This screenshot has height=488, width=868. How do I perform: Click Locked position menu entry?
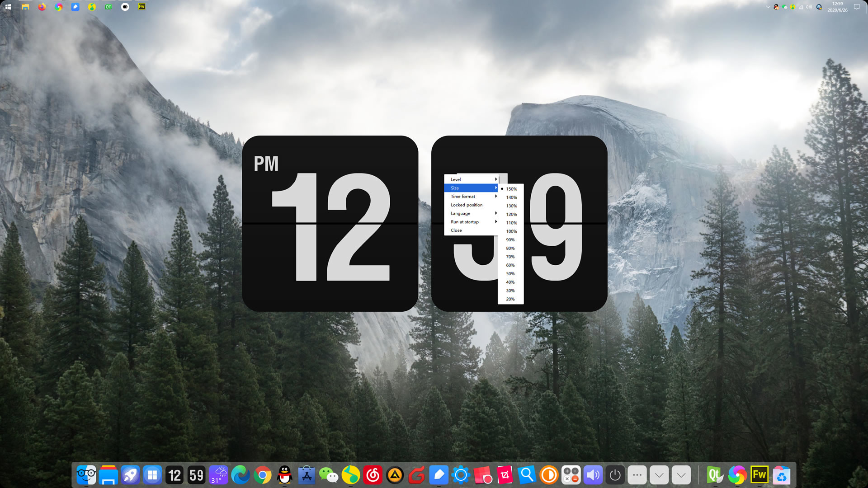click(467, 205)
